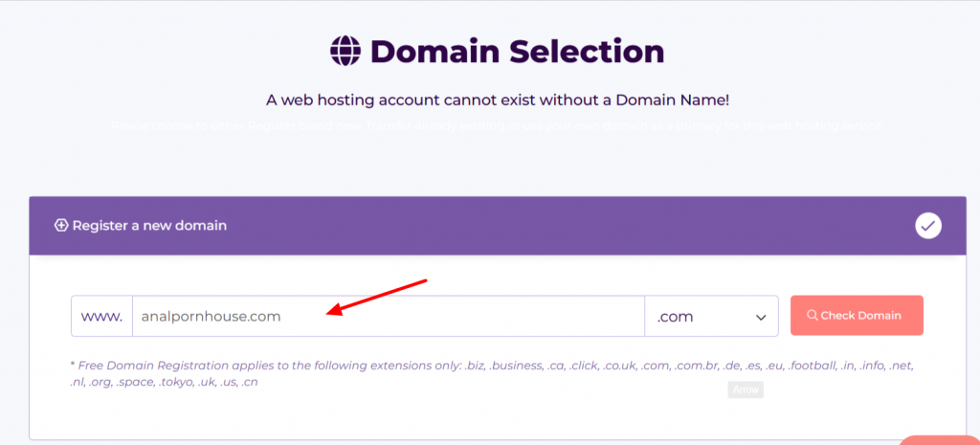980x445 pixels.
Task: Click the plus icon before Register a new domain
Action: 61,226
